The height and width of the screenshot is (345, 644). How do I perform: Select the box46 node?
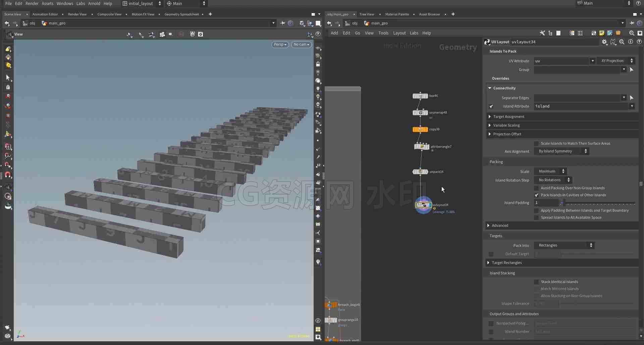[x=420, y=96]
